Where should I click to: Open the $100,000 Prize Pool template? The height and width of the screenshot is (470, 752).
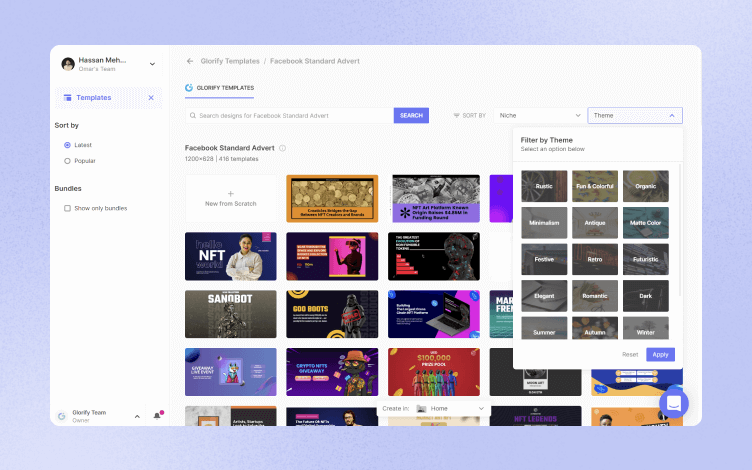[x=434, y=372]
